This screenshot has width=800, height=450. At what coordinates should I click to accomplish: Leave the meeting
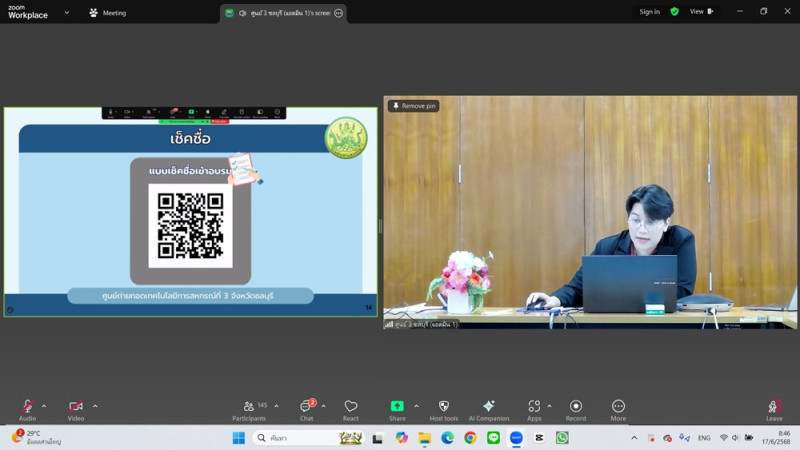tap(774, 410)
